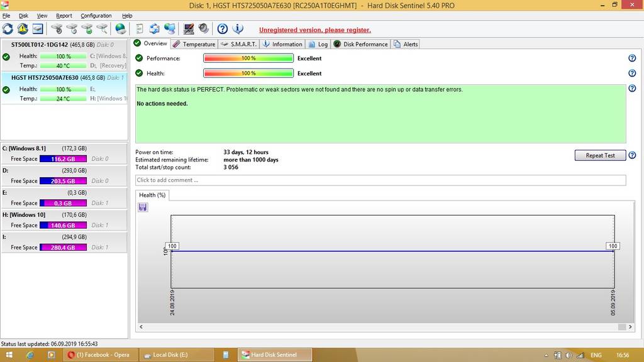644x362 pixels.
Task: Click the yellow warning sign toolbar icon
Action: (23, 29)
